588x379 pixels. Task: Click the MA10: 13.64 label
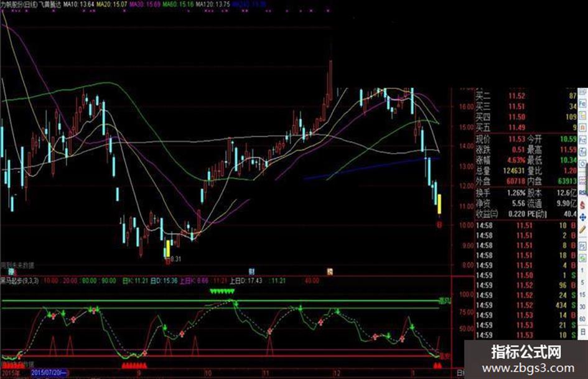coord(79,4)
